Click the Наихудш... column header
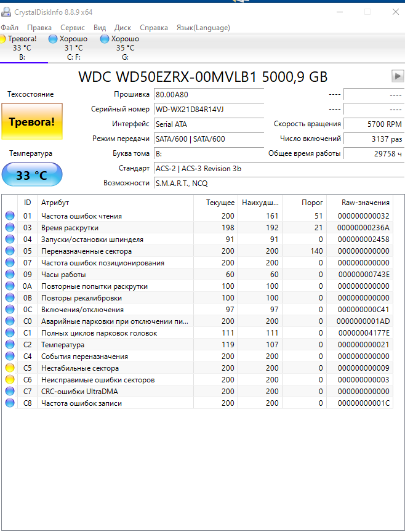Viewport: 405px width, 532px height. click(260, 203)
